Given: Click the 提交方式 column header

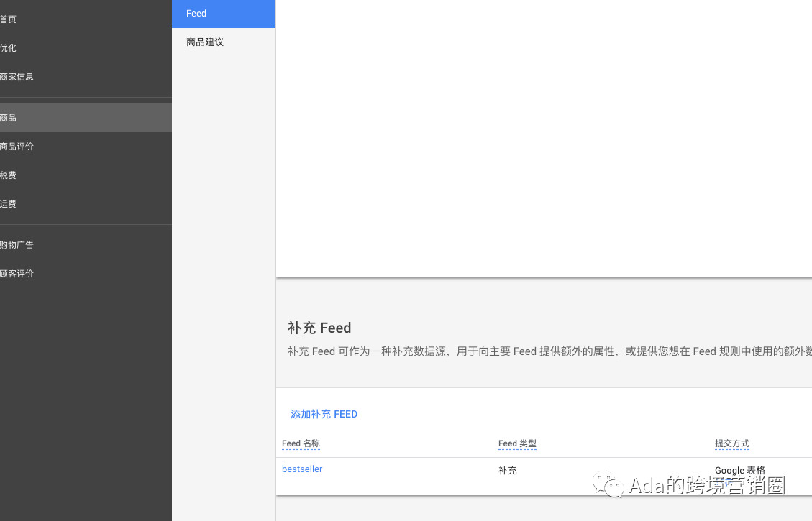Looking at the screenshot, I should click(731, 443).
